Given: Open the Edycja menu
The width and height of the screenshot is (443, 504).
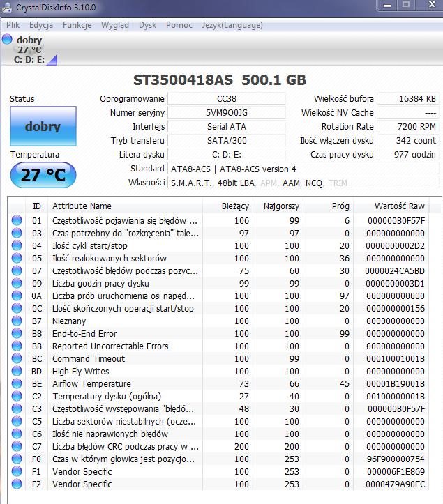Looking at the screenshot, I should coord(41,25).
